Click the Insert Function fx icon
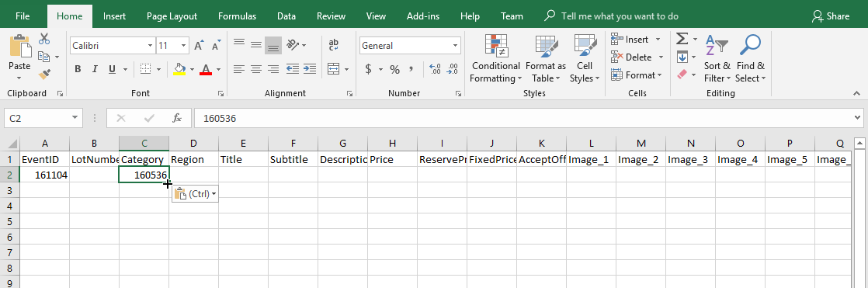The width and height of the screenshot is (868, 288). coord(177,118)
